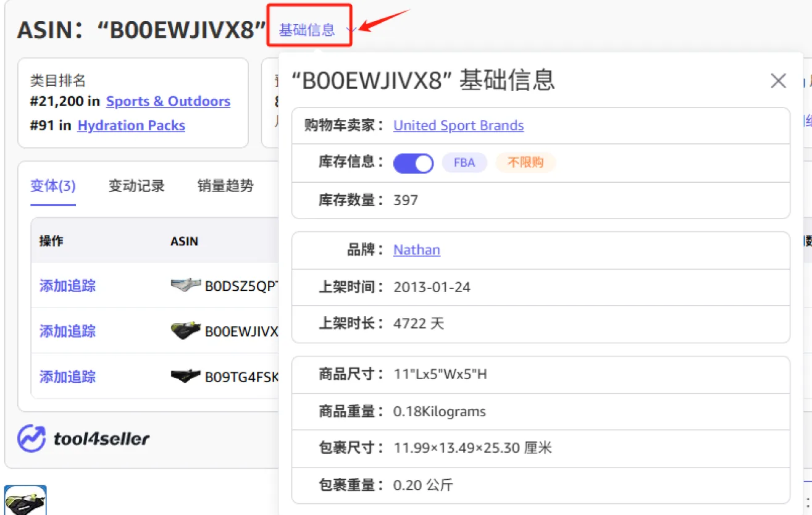This screenshot has height=515, width=812.
Task: Click the FBA badge
Action: [x=464, y=163]
